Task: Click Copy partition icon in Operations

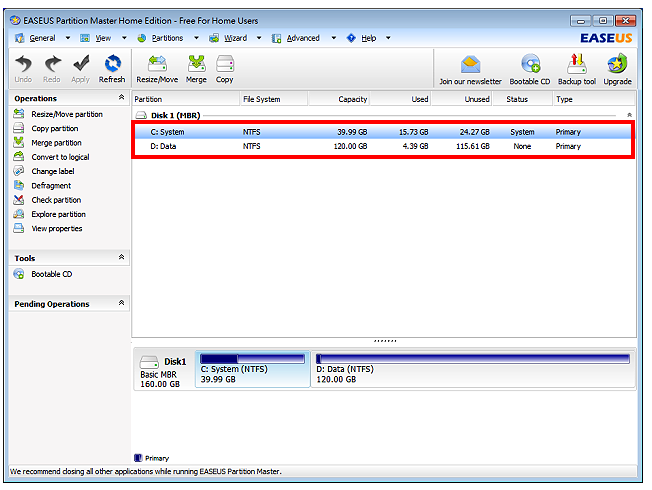Action: (x=19, y=128)
